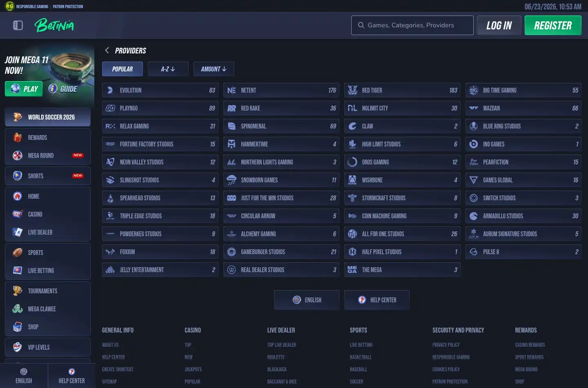Open Red Tiger provider logo
This screenshot has height=388, width=588.
[x=352, y=90]
